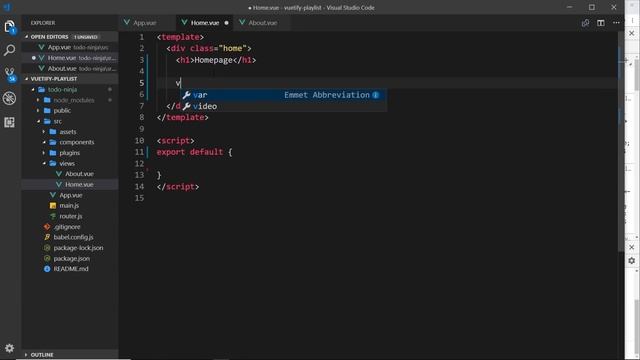
Task: Click line number 10 in the gutter
Action: [x=140, y=140]
